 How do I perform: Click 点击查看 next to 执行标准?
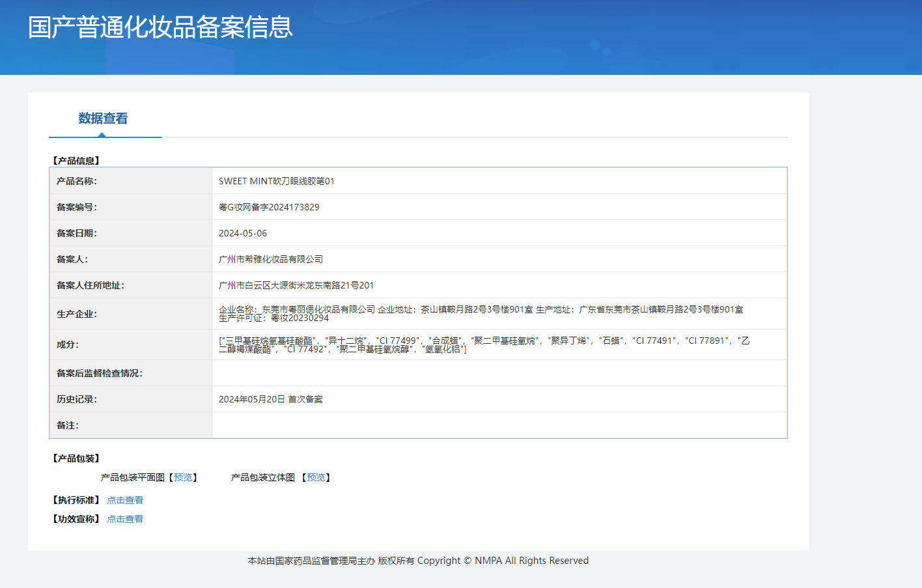point(125,500)
